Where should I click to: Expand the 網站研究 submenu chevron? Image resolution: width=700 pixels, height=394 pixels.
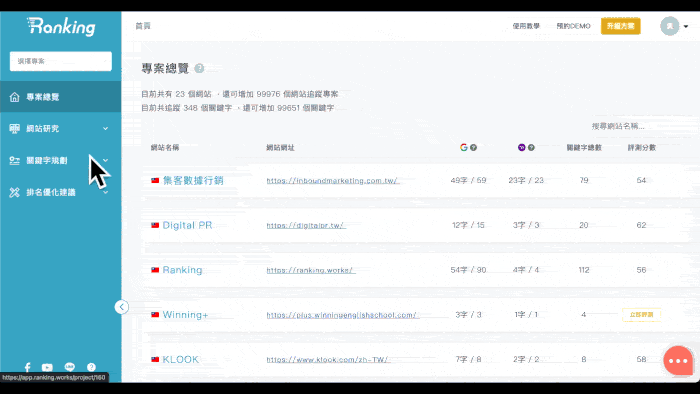[x=105, y=129]
